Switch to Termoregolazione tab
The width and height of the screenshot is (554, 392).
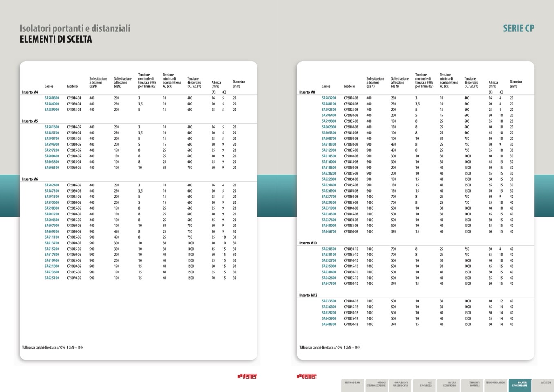point(496,385)
